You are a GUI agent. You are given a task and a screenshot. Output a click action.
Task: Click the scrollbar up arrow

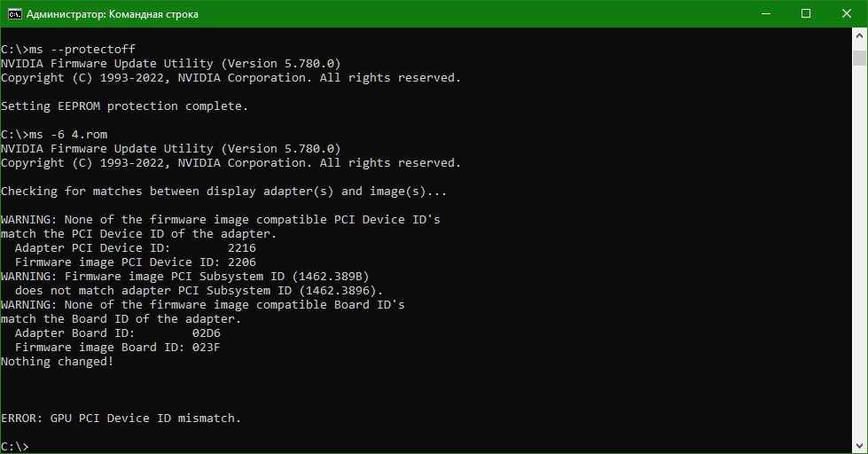[859, 37]
